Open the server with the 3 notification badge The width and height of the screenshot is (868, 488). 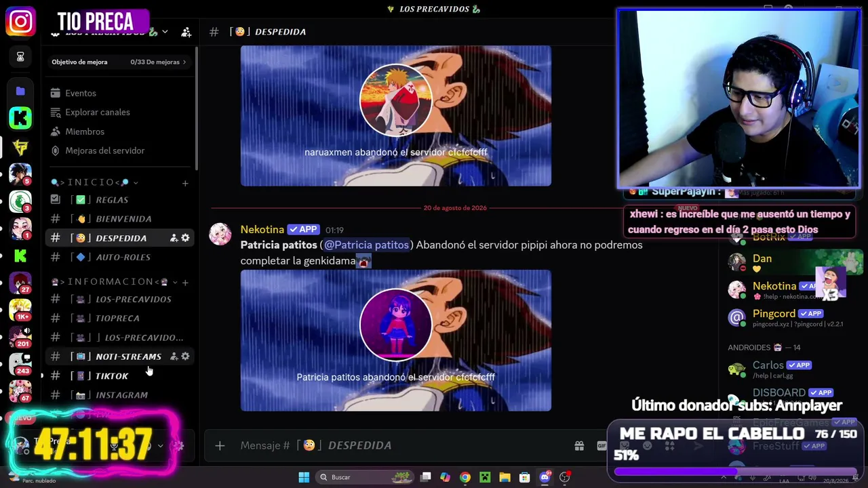pyautogui.click(x=20, y=201)
